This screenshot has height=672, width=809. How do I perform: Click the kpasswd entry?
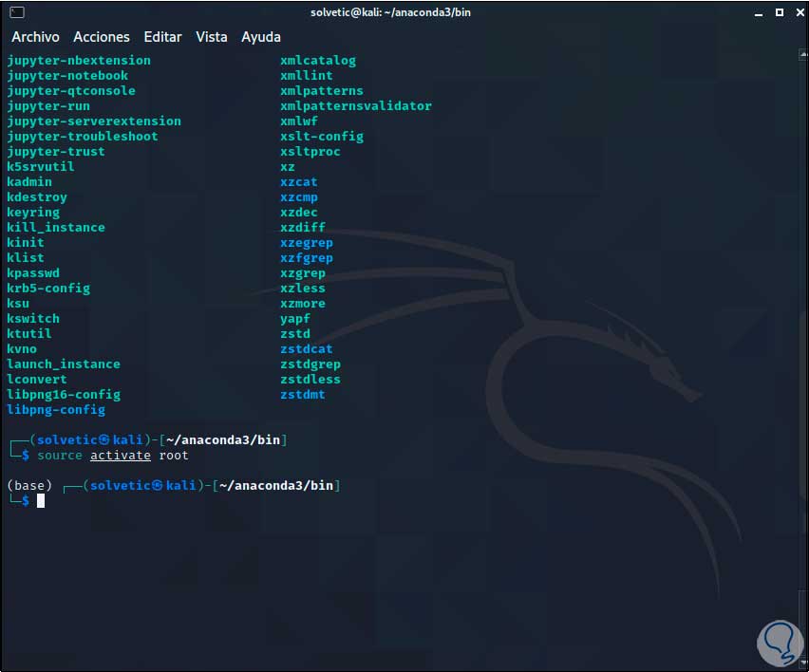coord(33,272)
